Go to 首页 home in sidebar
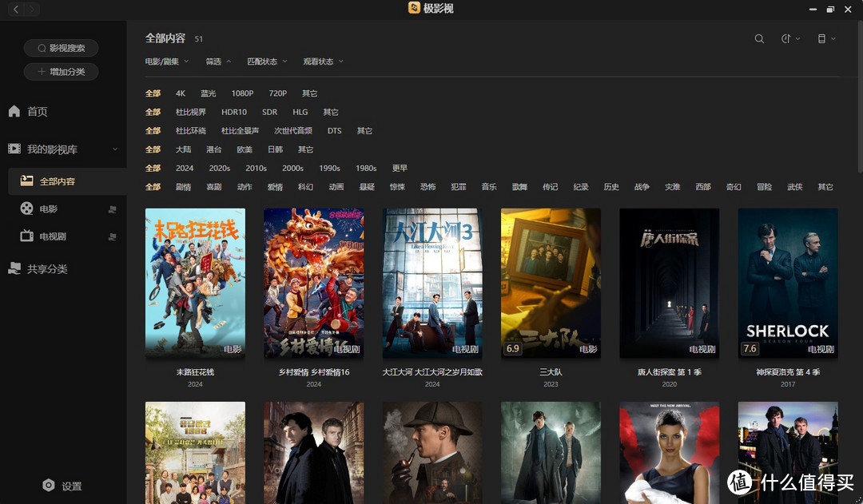 (37, 112)
